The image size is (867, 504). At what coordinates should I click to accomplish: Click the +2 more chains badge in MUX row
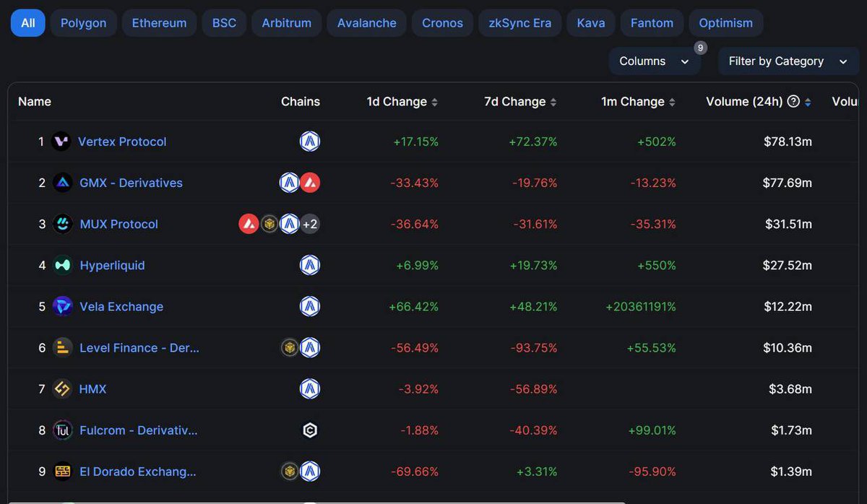tap(310, 224)
